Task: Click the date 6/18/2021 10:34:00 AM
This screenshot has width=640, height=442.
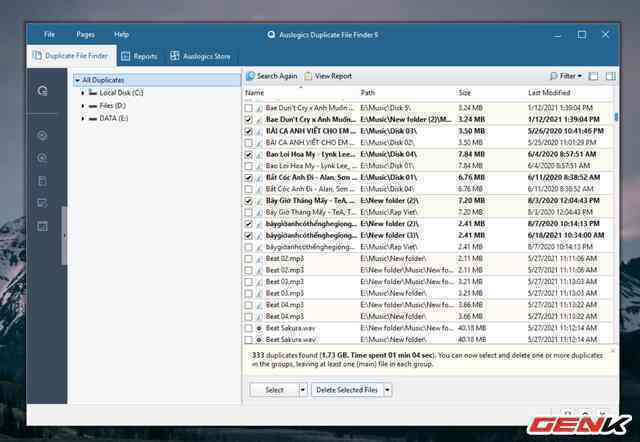Action: coord(566,235)
